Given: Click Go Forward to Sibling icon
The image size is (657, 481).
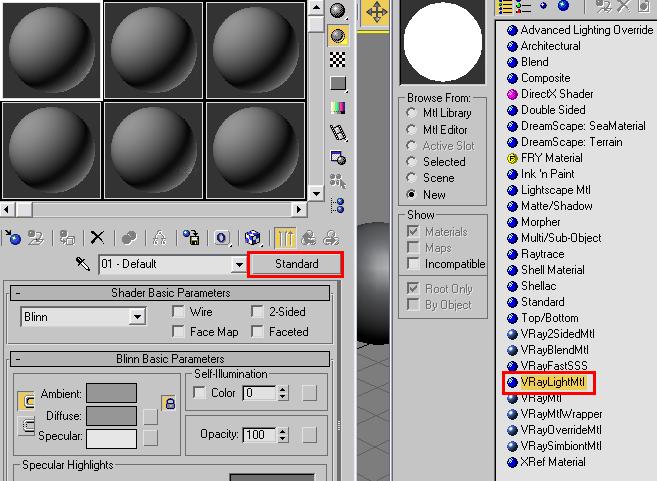Looking at the screenshot, I should (x=331, y=238).
